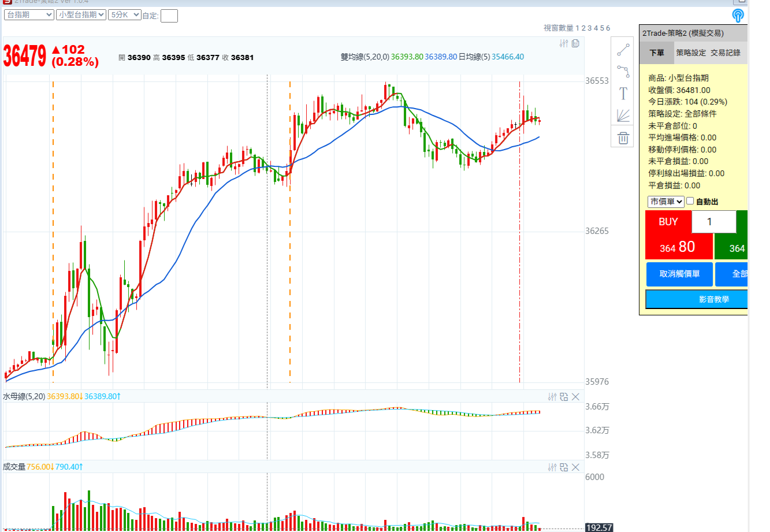The width and height of the screenshot is (770, 532).
Task: Click the blue podcast broadcast icon
Action: click(x=738, y=15)
